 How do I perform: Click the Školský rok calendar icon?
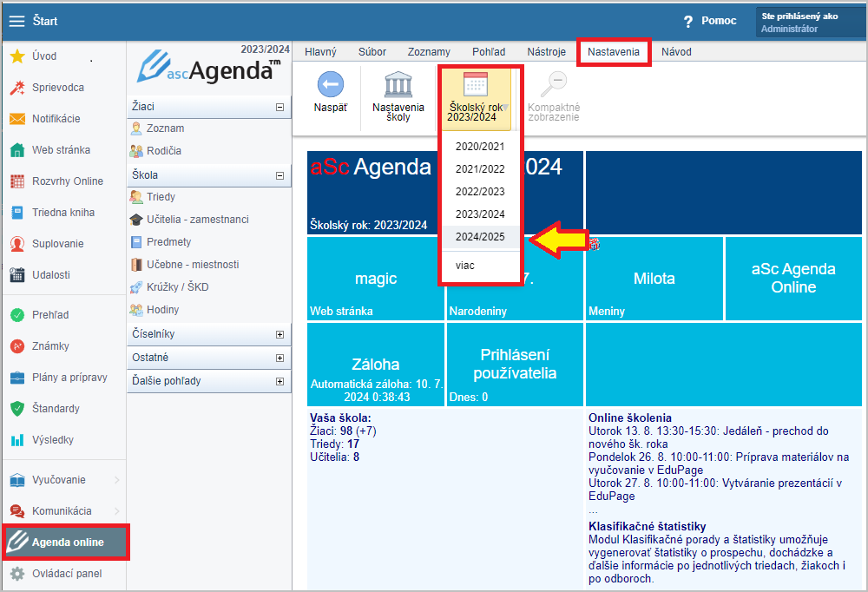click(476, 85)
